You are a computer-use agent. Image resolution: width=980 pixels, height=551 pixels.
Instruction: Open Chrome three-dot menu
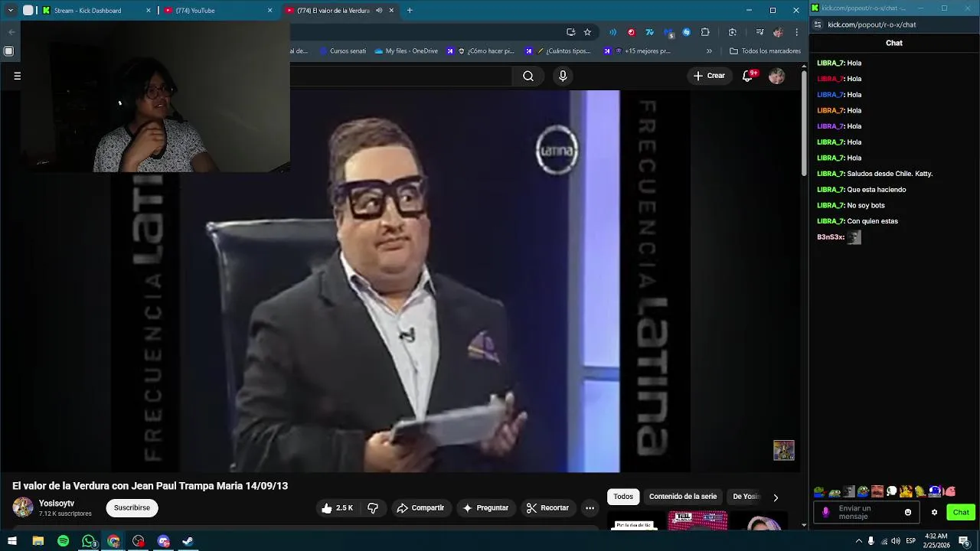pos(797,32)
